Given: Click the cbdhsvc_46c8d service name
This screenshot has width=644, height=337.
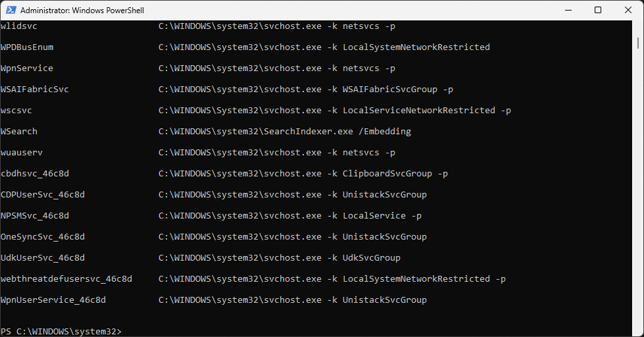Looking at the screenshot, I should click(x=35, y=174).
